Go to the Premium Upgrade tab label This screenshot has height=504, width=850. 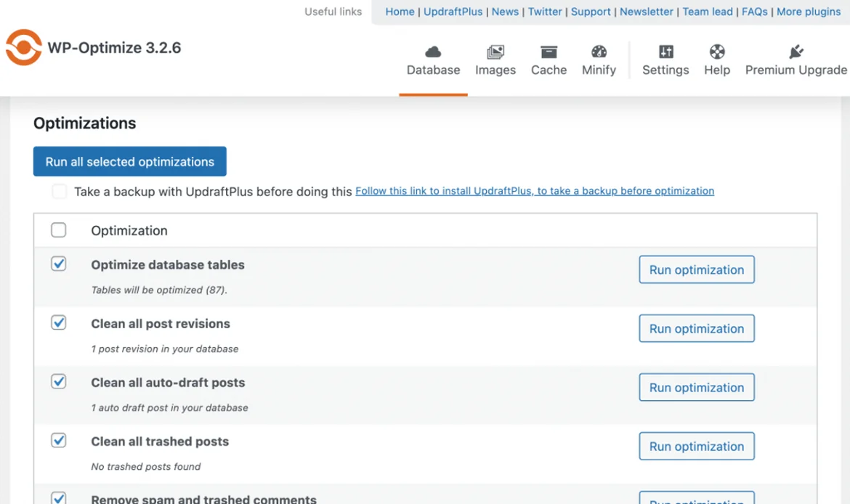coord(796,70)
